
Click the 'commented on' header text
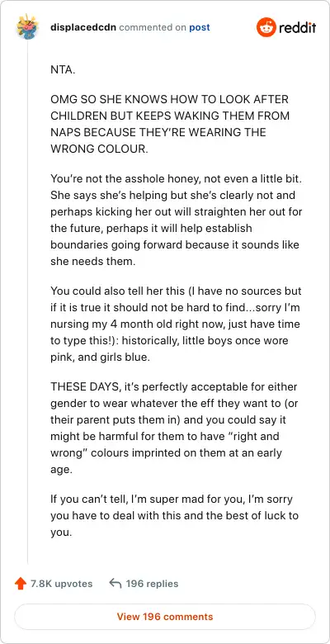click(153, 27)
